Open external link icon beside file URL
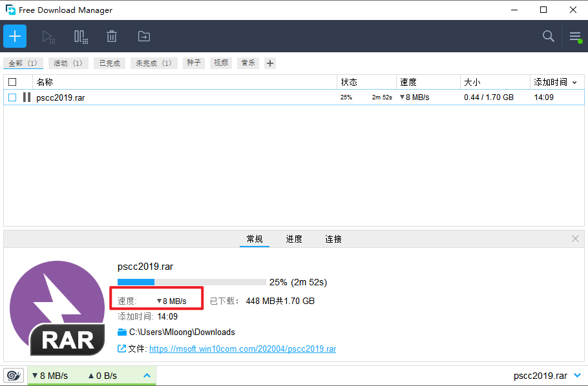 pos(121,349)
